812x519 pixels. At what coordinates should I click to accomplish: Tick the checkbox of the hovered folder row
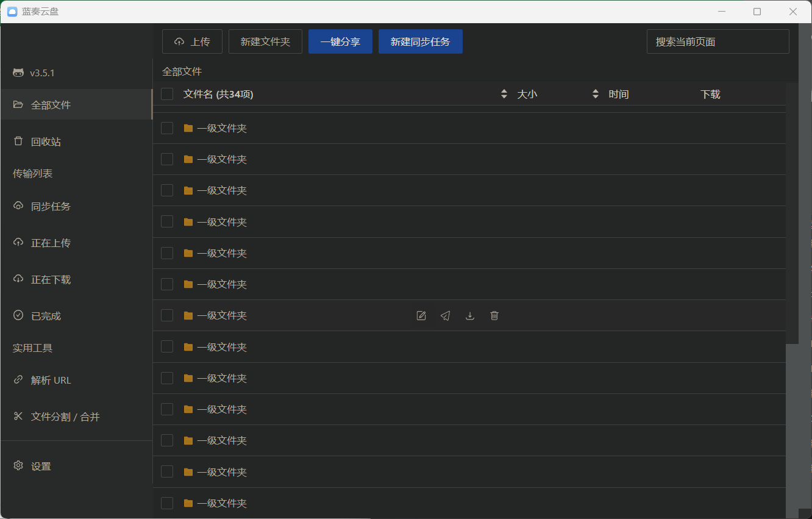tap(167, 315)
